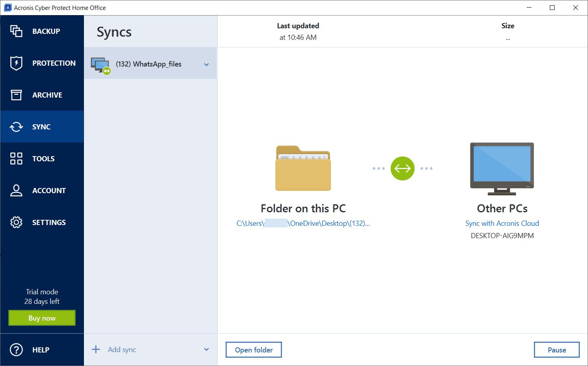Screen dimensions: 588x366
Task: Click the Tools grid icon
Action: click(x=16, y=159)
